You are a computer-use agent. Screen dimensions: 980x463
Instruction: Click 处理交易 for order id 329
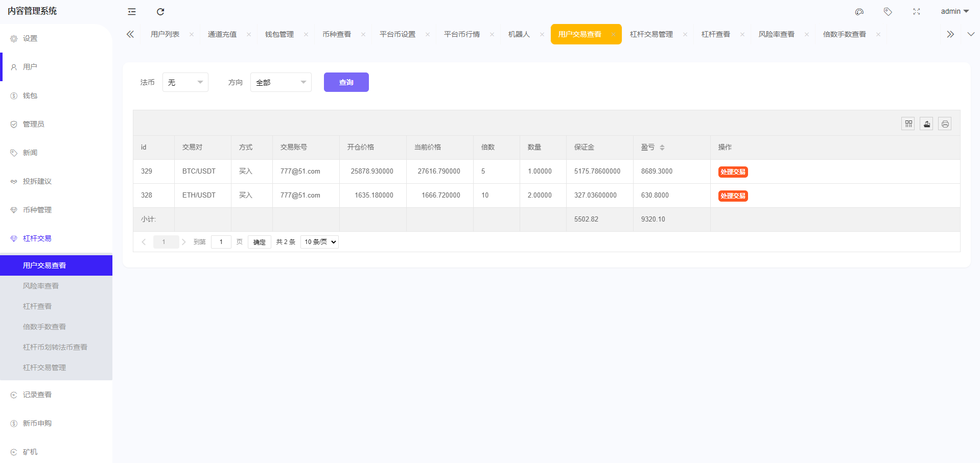click(x=733, y=172)
